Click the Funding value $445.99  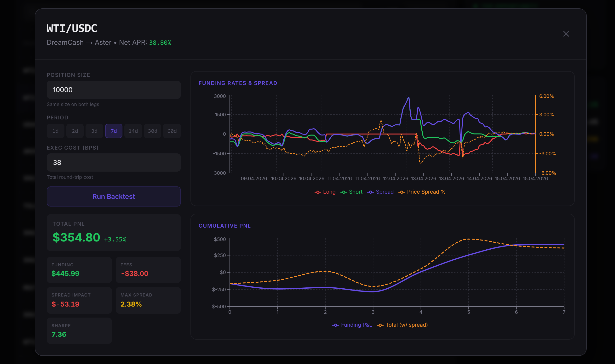point(65,274)
